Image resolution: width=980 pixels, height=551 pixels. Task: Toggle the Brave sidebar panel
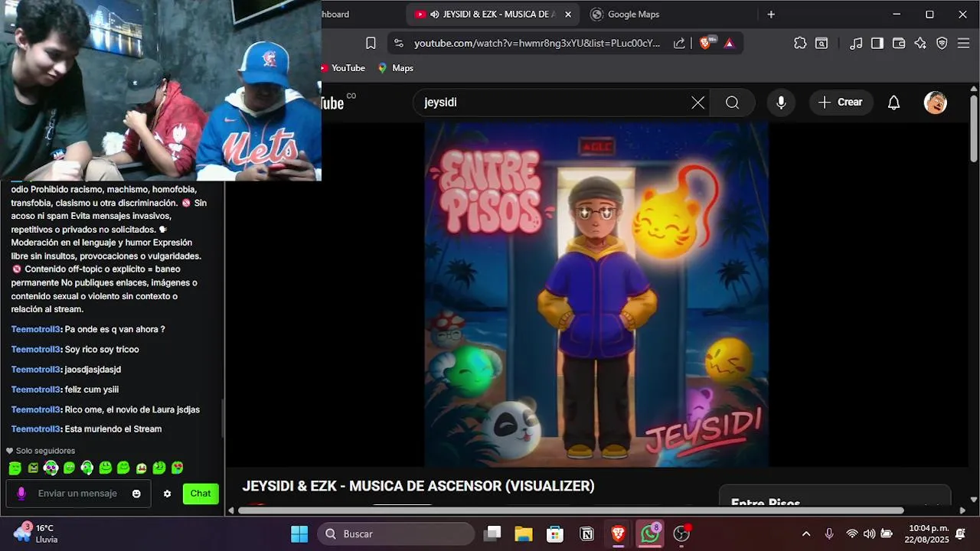(x=877, y=44)
